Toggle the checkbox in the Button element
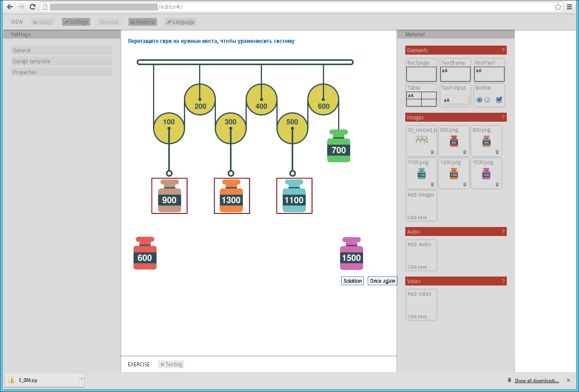 (x=499, y=99)
